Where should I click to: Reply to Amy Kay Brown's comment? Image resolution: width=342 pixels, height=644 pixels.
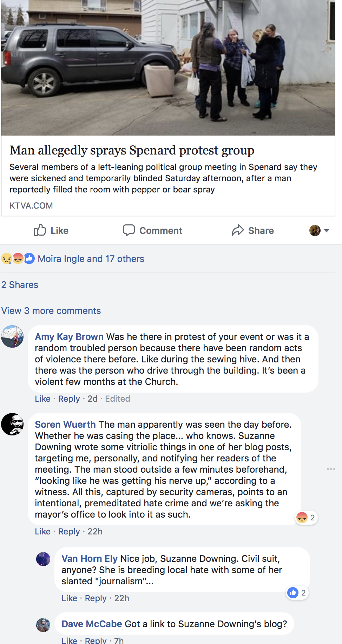69,399
